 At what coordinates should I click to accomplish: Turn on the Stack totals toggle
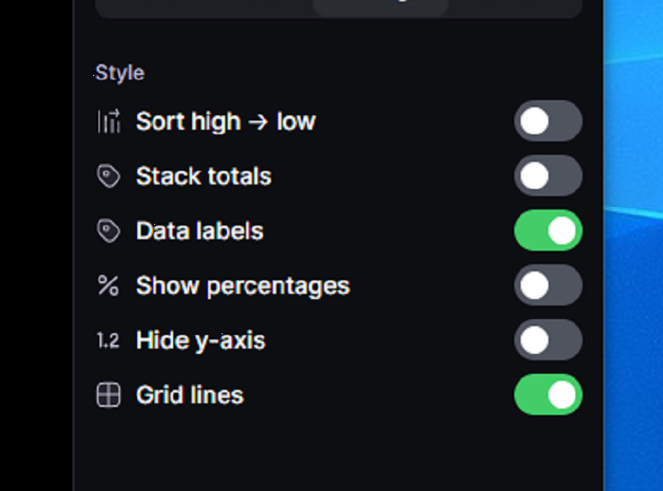tap(548, 176)
